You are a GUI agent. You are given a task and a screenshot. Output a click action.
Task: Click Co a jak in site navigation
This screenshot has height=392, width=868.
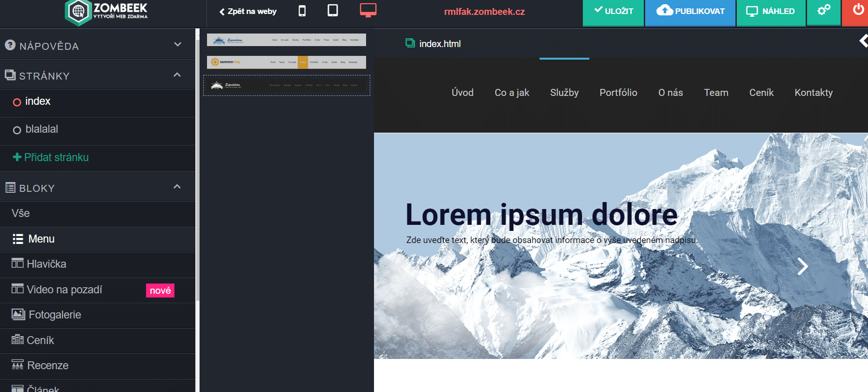512,93
